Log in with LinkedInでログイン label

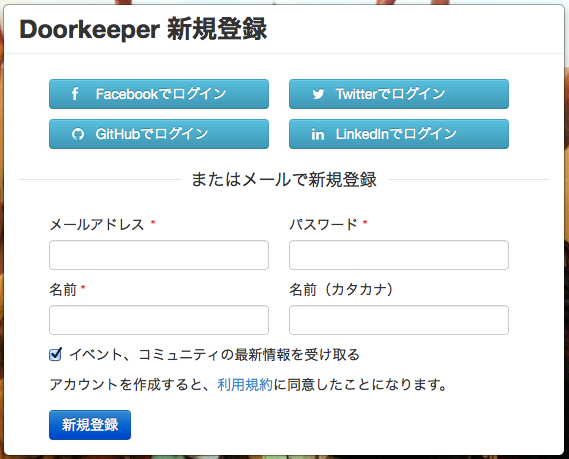(396, 134)
